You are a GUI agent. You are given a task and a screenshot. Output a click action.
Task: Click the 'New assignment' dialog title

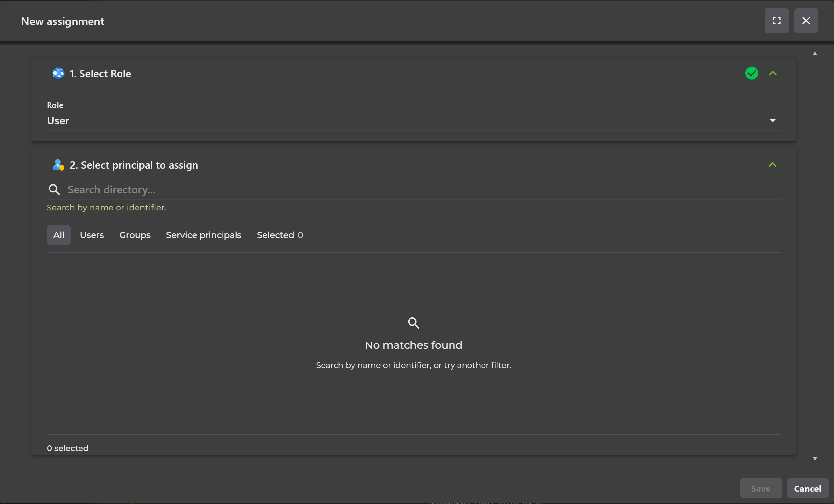tap(63, 21)
